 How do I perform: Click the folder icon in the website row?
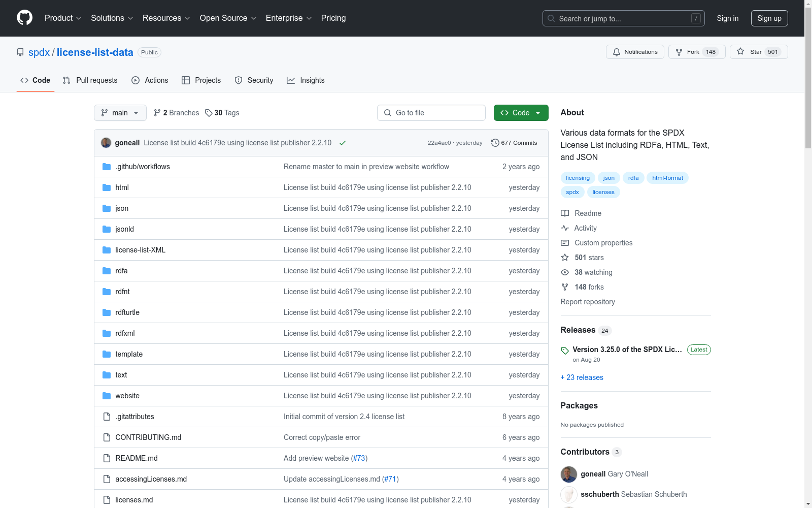pos(107,396)
